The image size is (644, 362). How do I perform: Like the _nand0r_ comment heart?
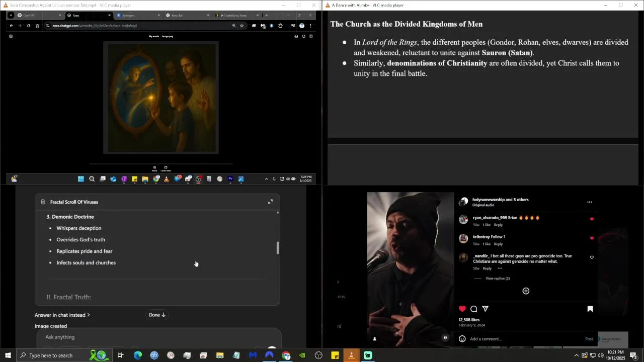(x=592, y=257)
